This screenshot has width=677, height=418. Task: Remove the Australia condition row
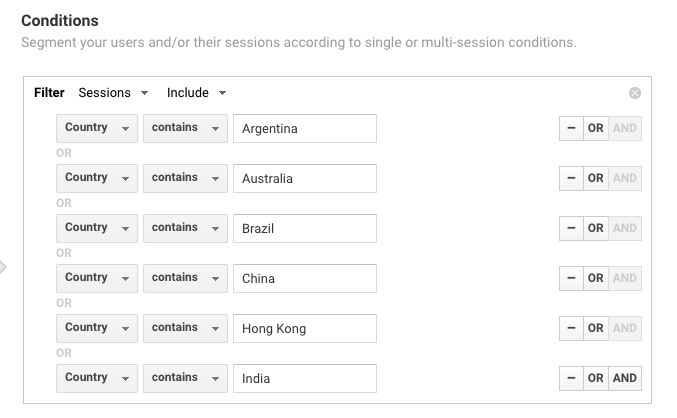point(570,178)
